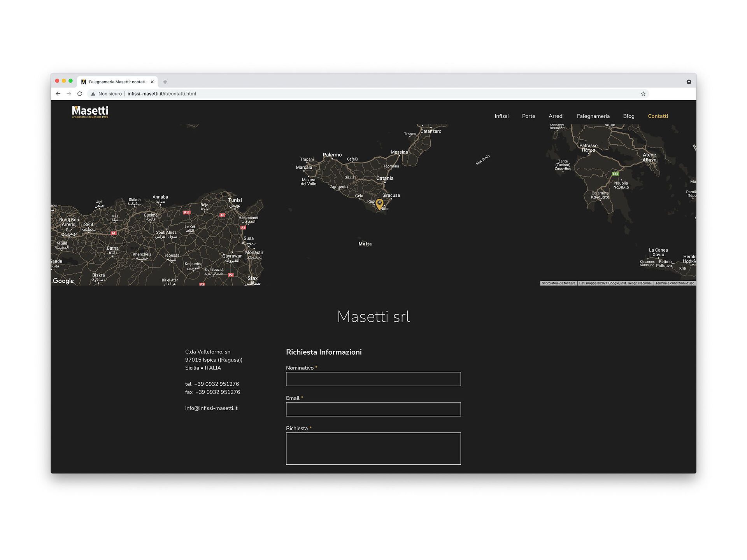Open the Falegnameria menu item
747x560 pixels.
tap(593, 116)
